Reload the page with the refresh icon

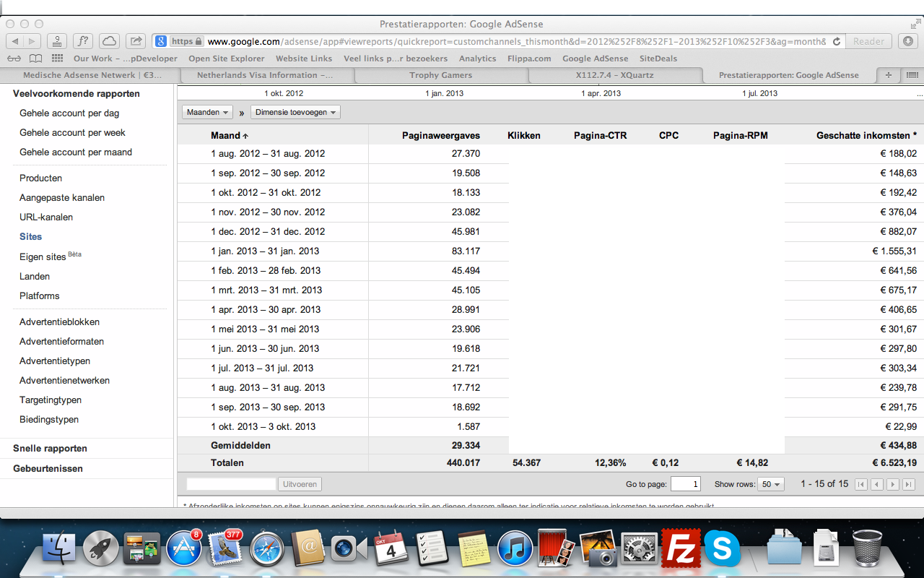[837, 42]
